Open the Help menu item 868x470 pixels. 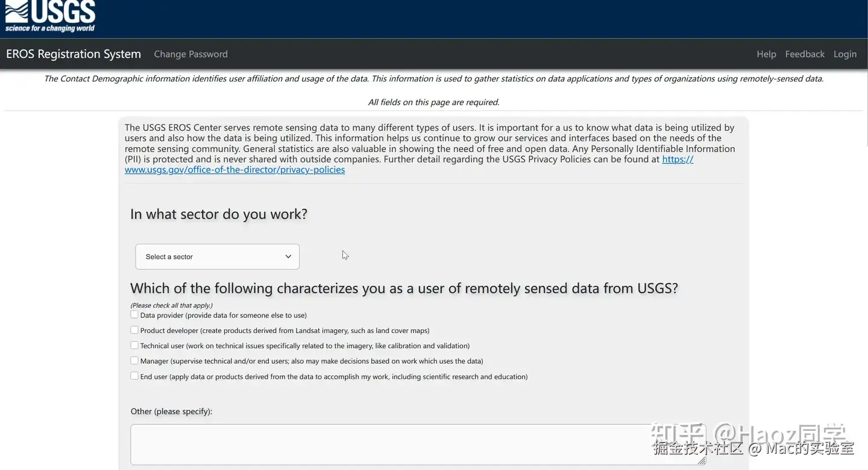(766, 54)
